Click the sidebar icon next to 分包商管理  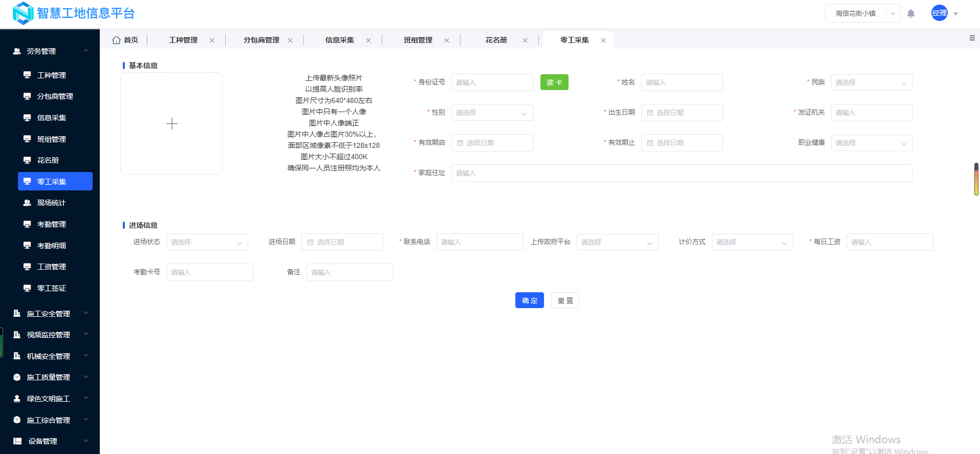pos(27,96)
